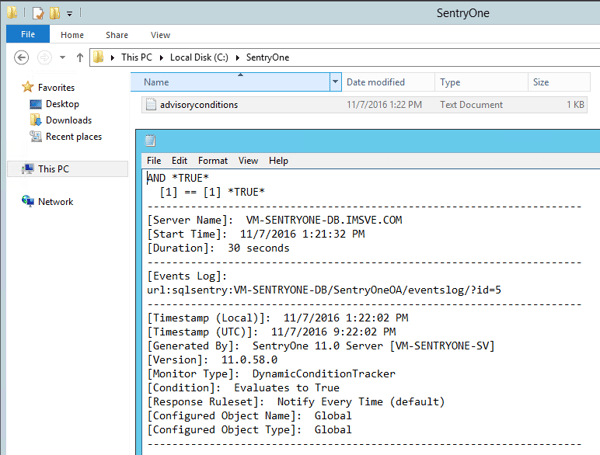600x455 pixels.
Task: Click the 11/7/2016 1:22 PM date cell
Action: (x=384, y=105)
